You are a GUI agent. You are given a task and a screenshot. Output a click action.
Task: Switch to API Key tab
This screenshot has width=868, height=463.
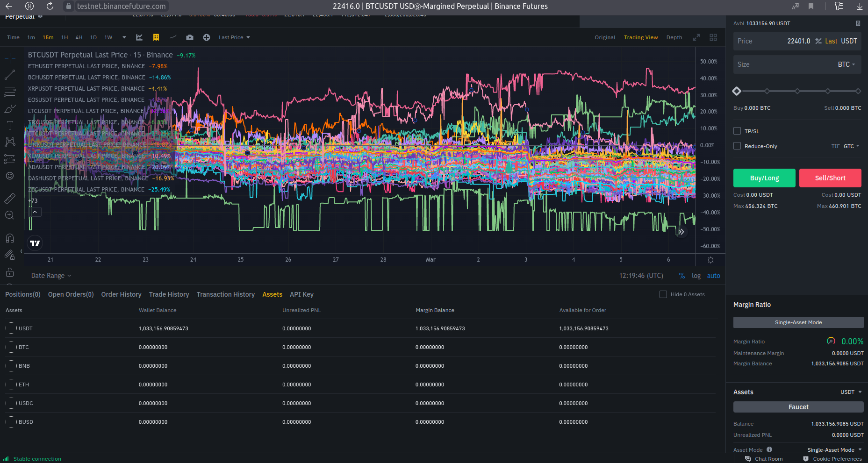point(301,294)
